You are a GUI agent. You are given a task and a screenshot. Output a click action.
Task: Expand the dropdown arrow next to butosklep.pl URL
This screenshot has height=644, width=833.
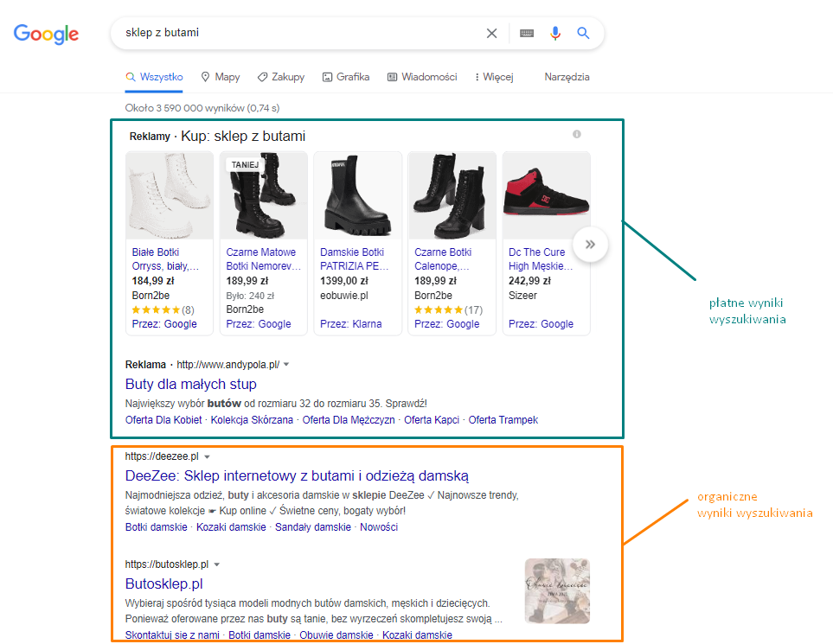coord(217,564)
